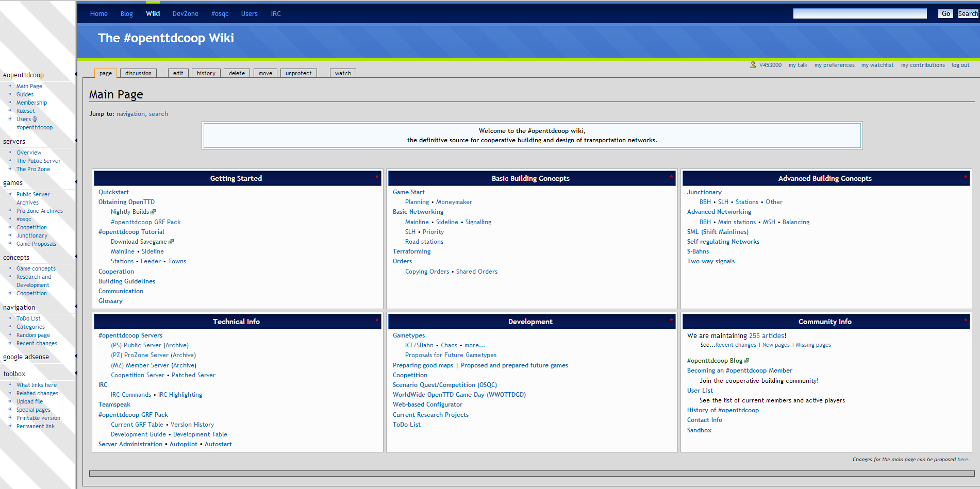Open the Signalling link
This screenshot has height=489, width=980.
(478, 222)
